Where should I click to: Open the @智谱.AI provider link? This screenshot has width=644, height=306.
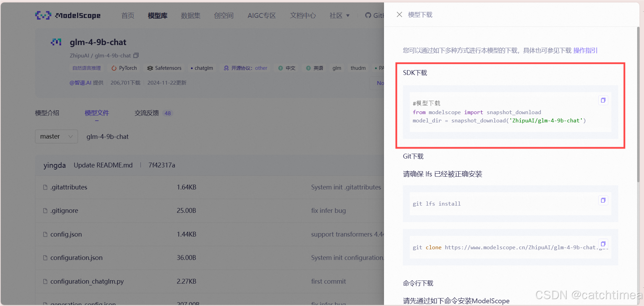pyautogui.click(x=80, y=83)
